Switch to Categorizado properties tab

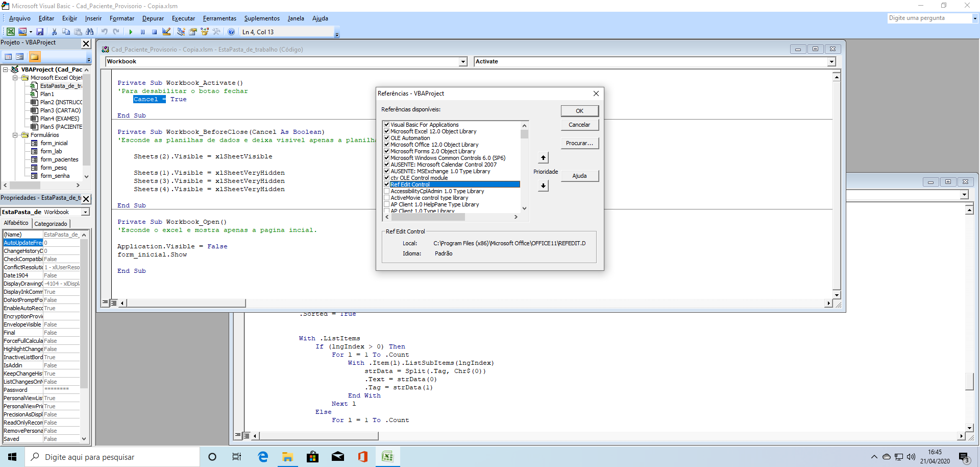tap(51, 224)
